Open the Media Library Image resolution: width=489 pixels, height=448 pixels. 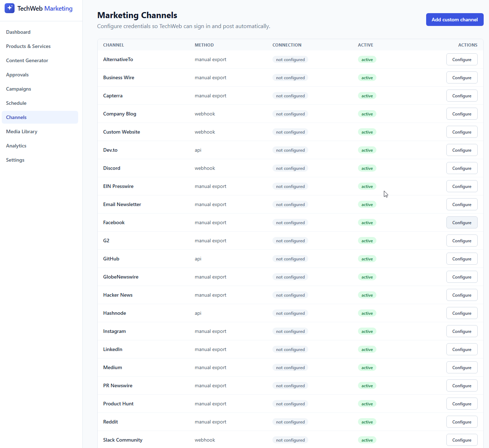[40, 131]
